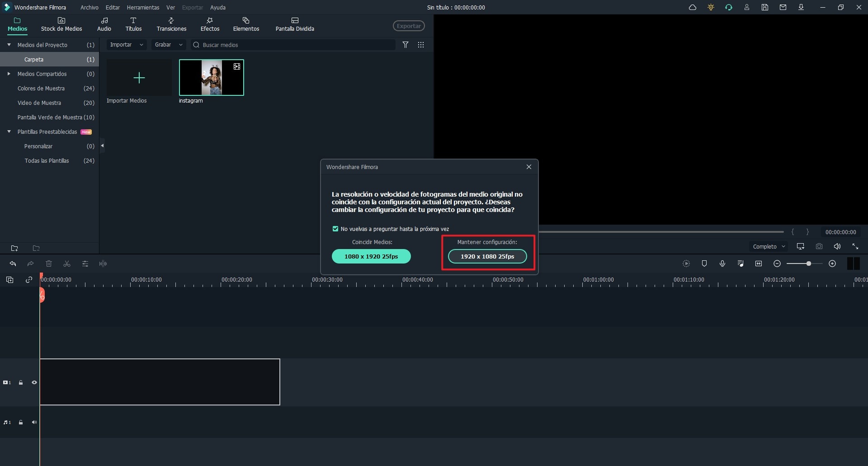Click the grid view dots icon
Viewport: 868px width, 466px height.
(x=421, y=45)
